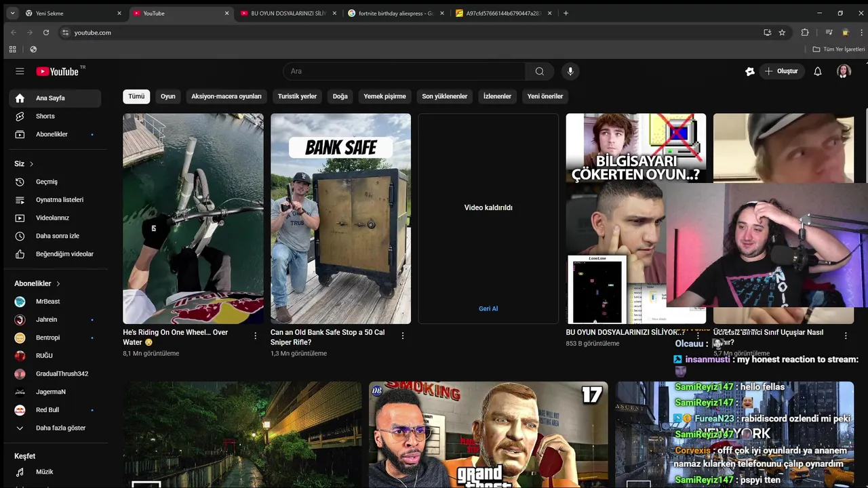
Task: Click the install app icon in address bar
Action: coord(767,33)
